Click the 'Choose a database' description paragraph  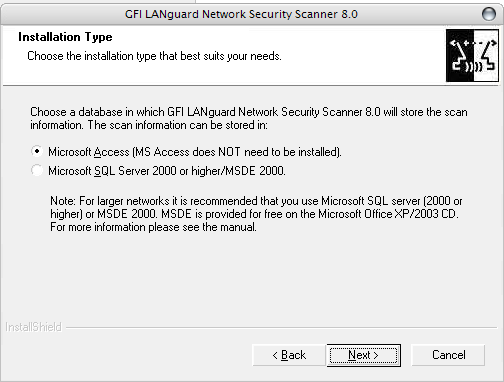coord(249,118)
